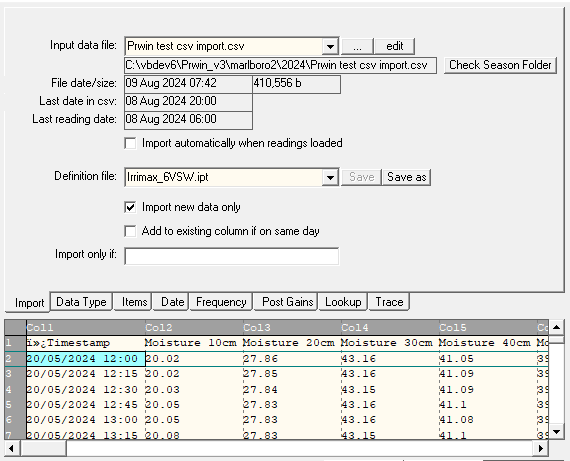Select cell 20/05/2024 12:15

coord(85,374)
